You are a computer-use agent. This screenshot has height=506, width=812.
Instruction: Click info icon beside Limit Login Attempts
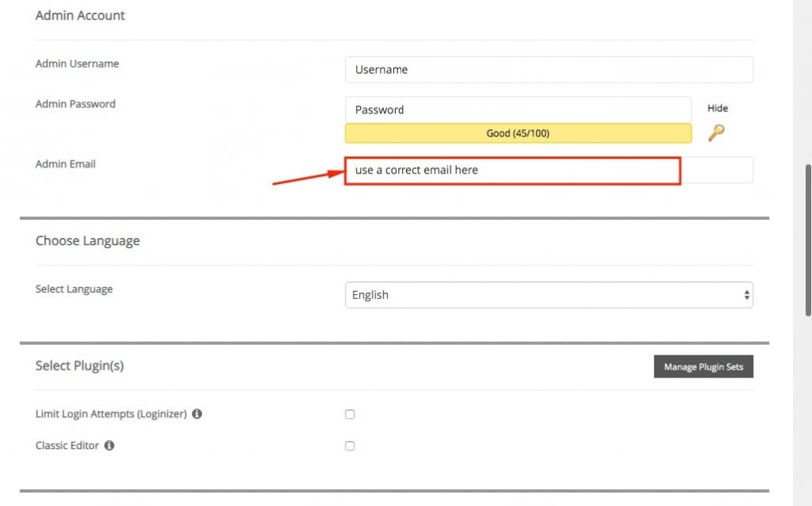click(x=197, y=414)
